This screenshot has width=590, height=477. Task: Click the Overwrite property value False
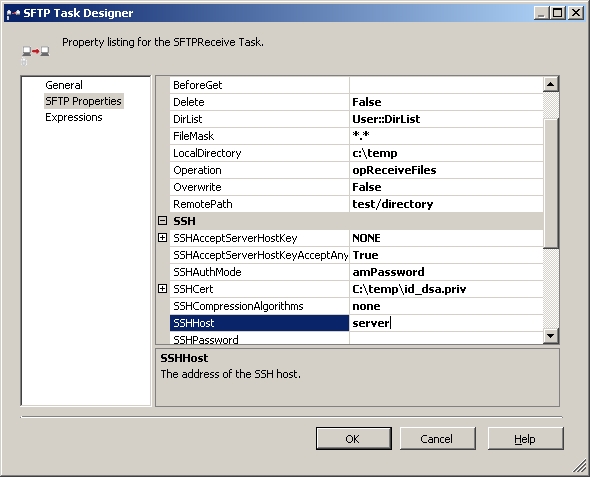[446, 187]
